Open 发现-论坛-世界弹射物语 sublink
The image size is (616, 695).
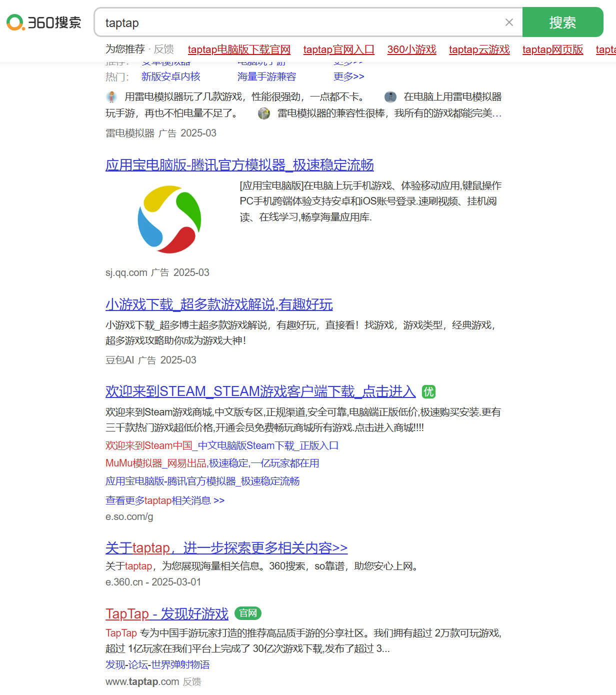coord(157,664)
